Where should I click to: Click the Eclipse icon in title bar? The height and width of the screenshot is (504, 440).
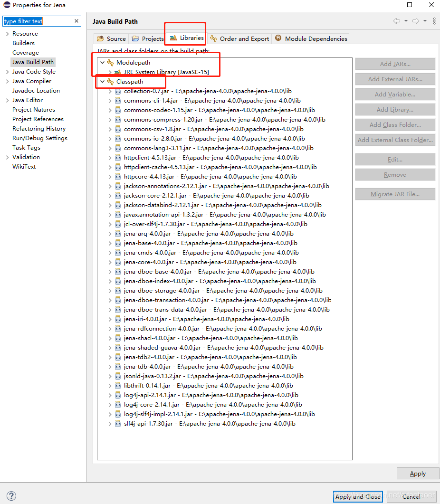coord(7,5)
